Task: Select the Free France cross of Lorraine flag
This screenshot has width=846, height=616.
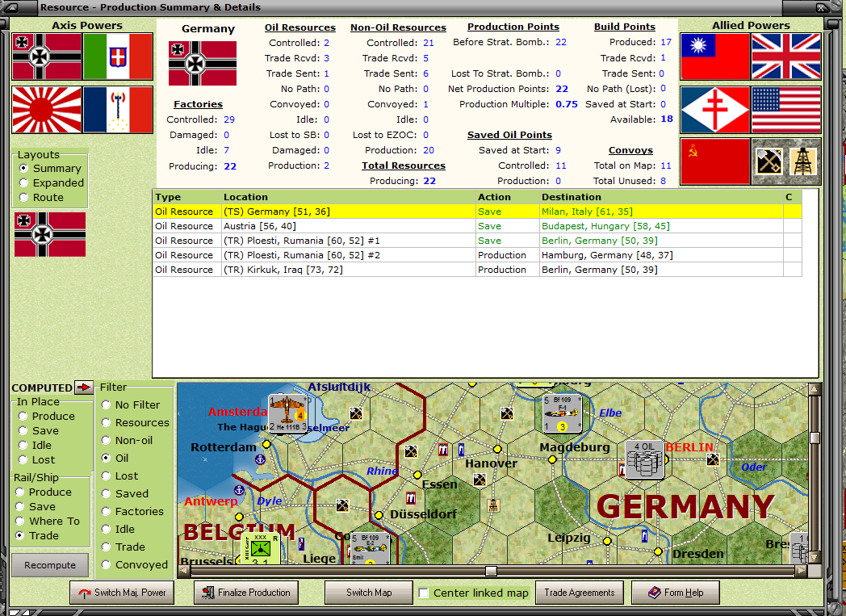Action: pyautogui.click(x=715, y=110)
